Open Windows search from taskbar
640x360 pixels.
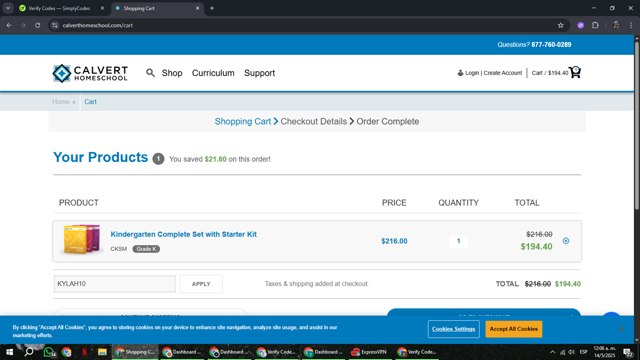click(29, 352)
